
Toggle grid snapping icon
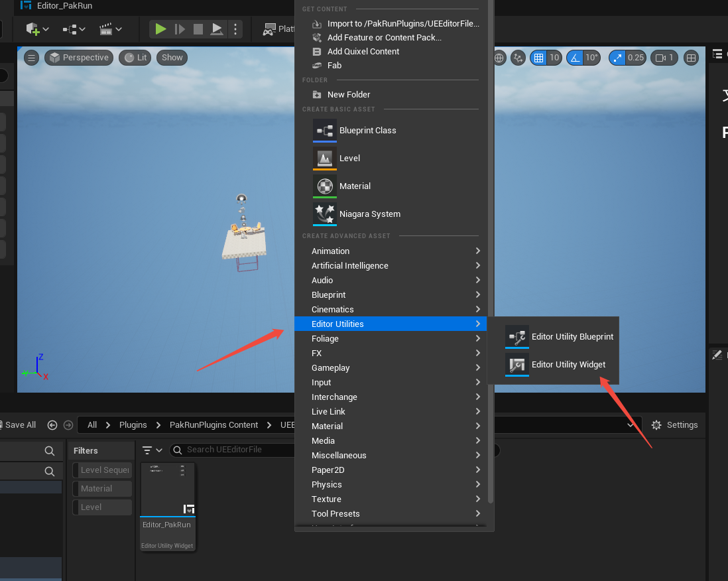tap(538, 58)
